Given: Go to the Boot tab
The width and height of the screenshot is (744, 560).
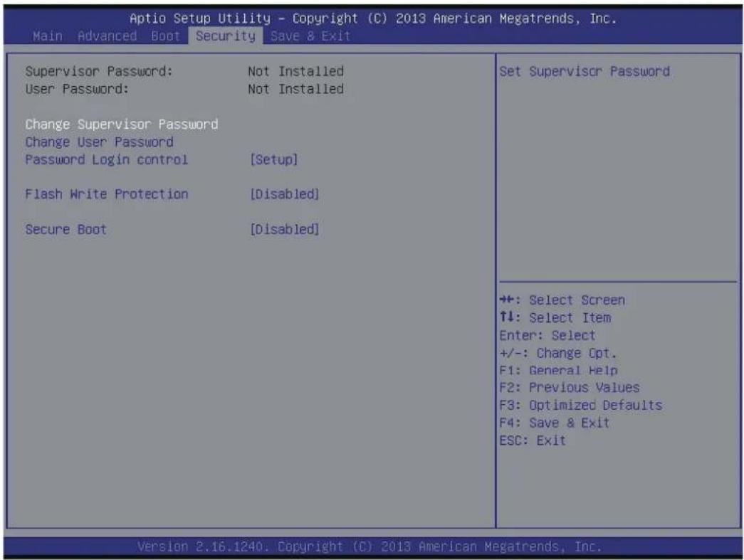Looking at the screenshot, I should 166,36.
